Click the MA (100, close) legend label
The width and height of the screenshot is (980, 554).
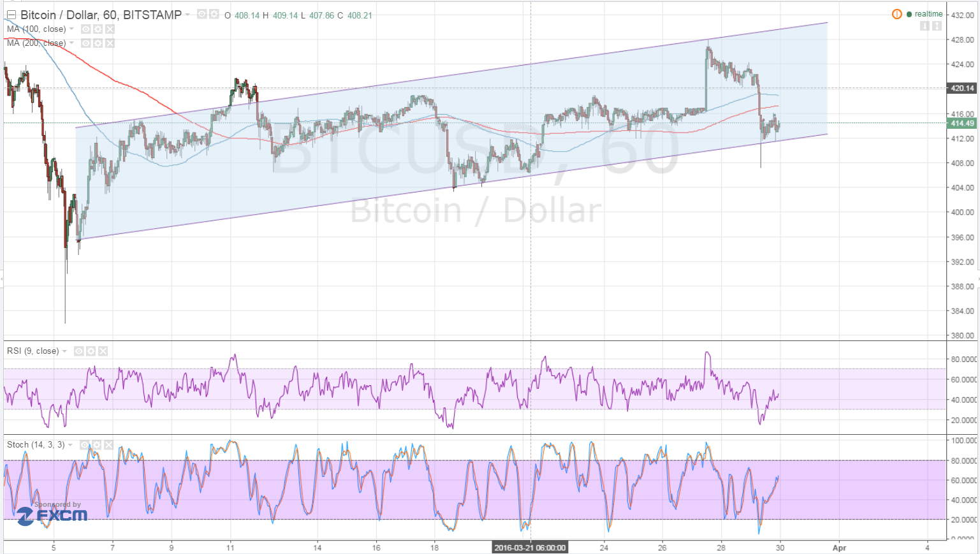pyautogui.click(x=36, y=29)
